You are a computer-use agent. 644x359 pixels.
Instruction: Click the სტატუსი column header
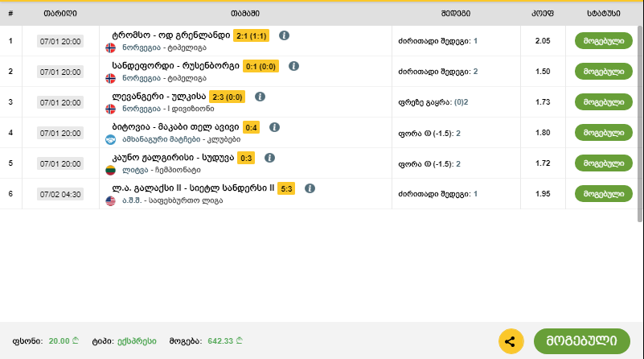click(x=603, y=13)
